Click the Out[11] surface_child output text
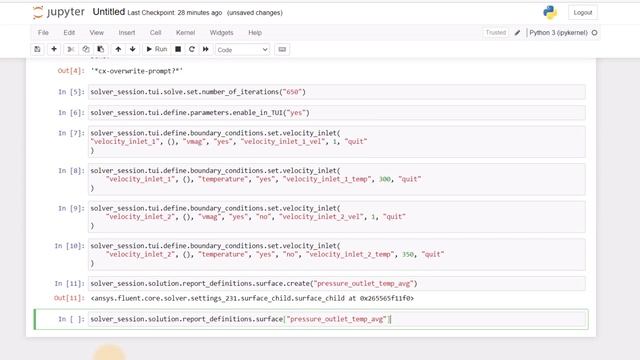Image resolution: width=640 pixels, height=360 pixels. pos(252,298)
